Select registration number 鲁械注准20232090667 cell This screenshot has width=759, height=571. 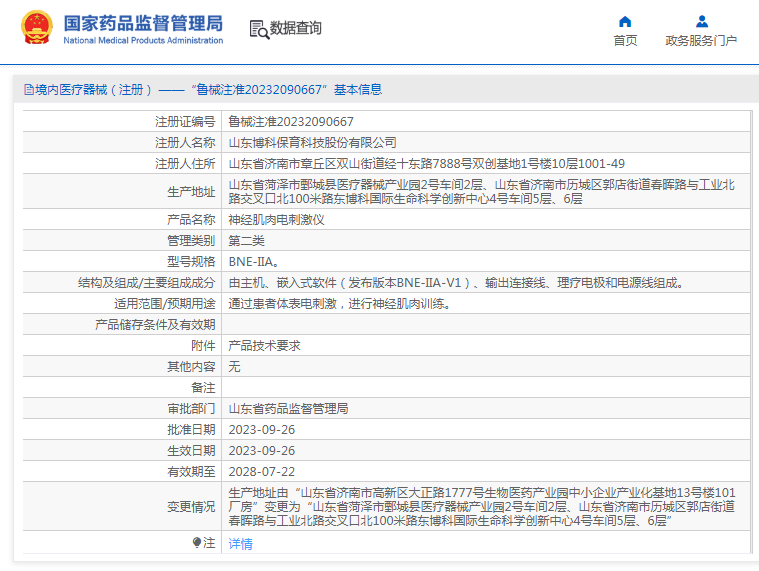[291, 121]
